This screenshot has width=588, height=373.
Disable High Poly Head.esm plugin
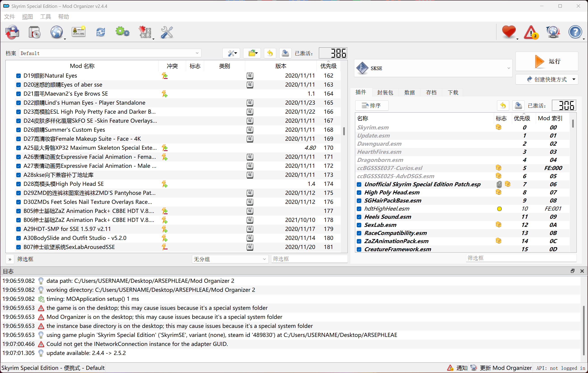[x=359, y=192]
